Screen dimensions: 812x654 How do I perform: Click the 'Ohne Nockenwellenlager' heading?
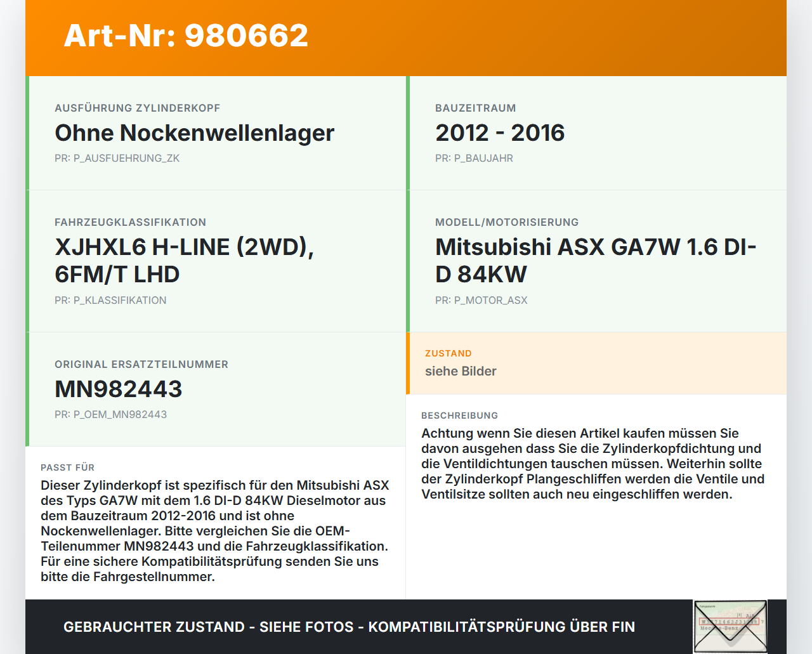194,133
